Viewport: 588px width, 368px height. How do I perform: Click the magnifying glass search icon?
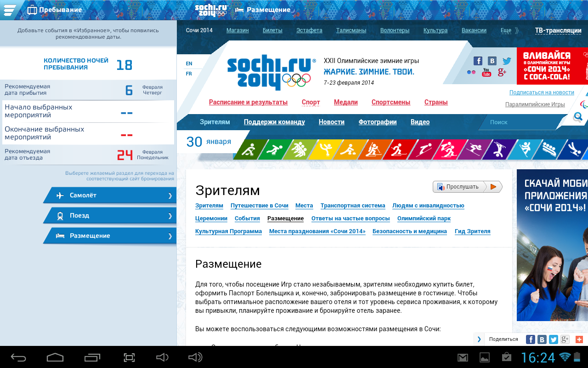point(578,117)
